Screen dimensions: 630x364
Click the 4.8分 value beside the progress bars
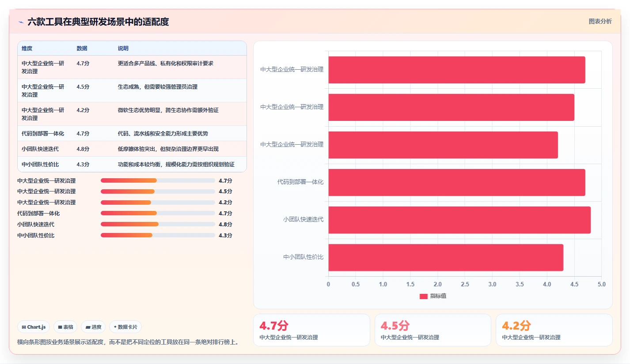225,224
